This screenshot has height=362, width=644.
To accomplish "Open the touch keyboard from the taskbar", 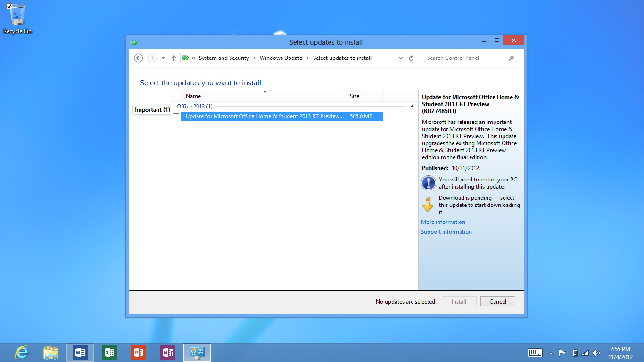I will pyautogui.click(x=535, y=353).
